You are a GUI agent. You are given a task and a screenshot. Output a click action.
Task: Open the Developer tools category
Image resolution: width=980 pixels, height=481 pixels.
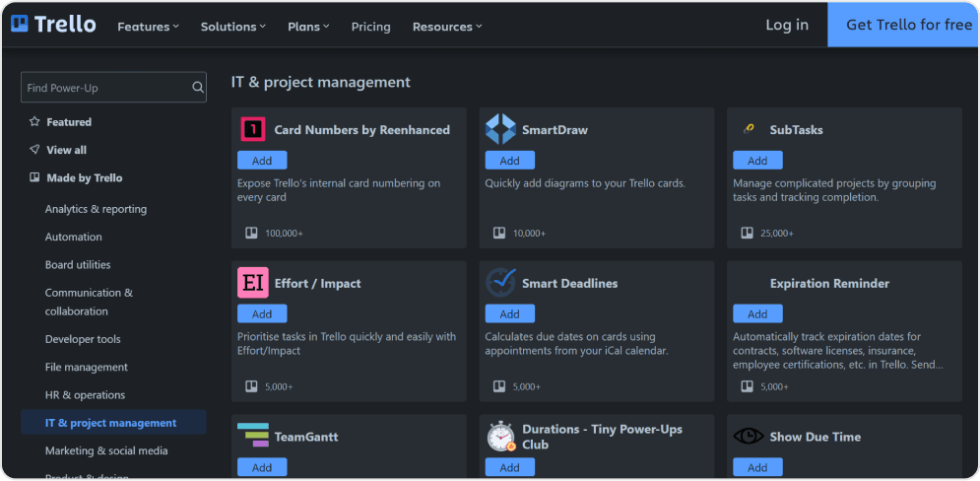tap(83, 339)
